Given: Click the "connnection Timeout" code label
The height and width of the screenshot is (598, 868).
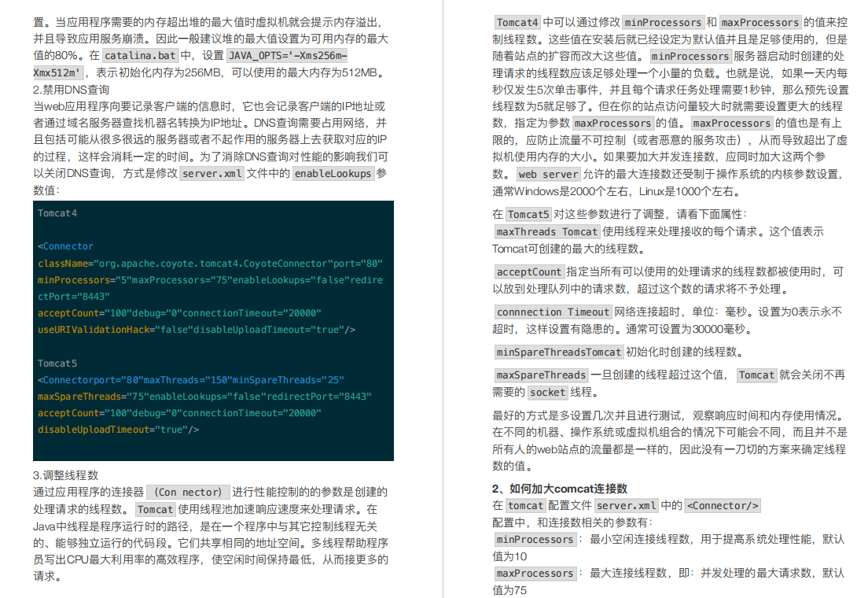Looking at the screenshot, I should point(553,312).
